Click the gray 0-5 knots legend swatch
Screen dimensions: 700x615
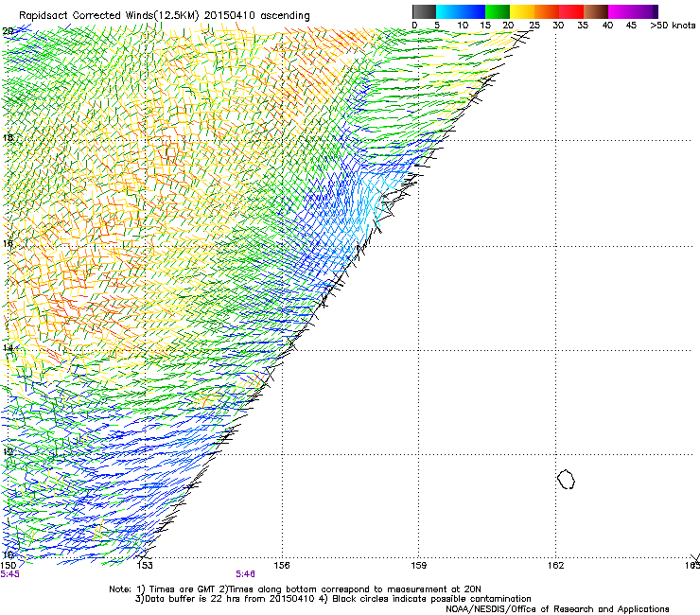point(424,11)
